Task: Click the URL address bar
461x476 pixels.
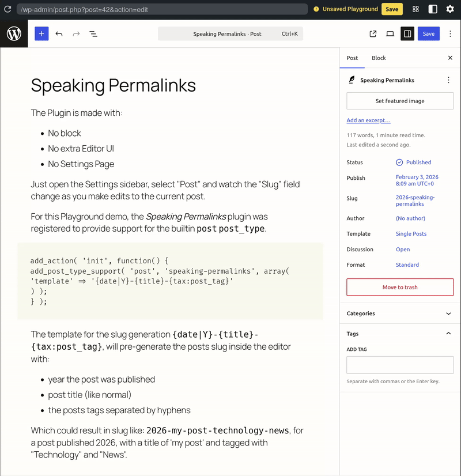Action: click(x=162, y=9)
